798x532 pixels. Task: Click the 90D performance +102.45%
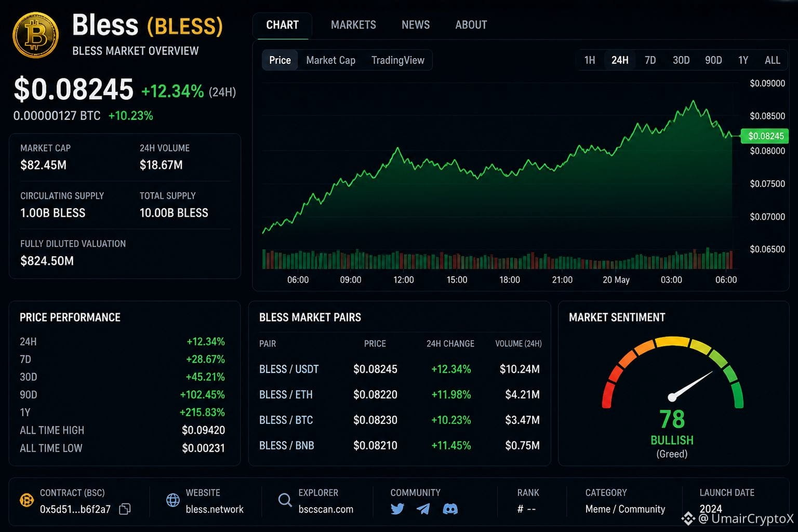tap(202, 395)
